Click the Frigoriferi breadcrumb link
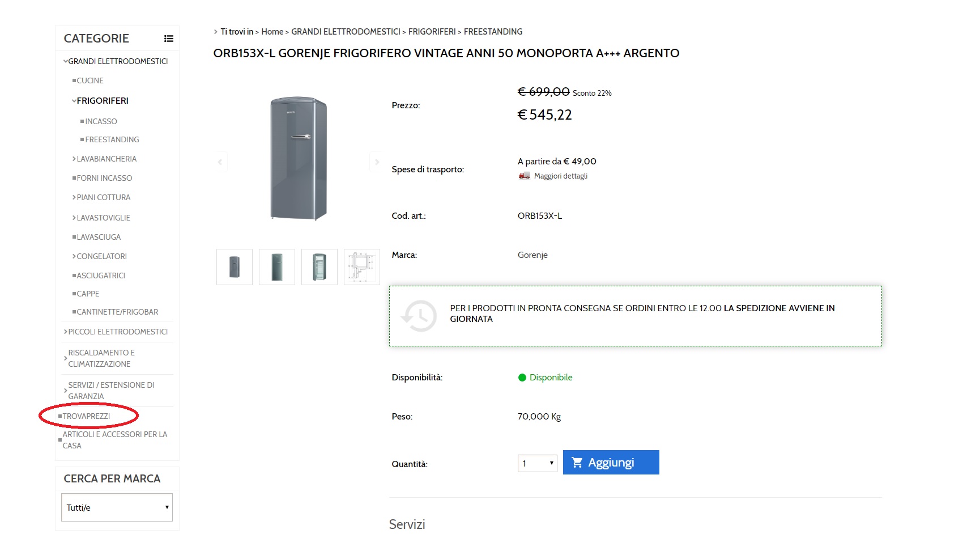 (x=432, y=32)
